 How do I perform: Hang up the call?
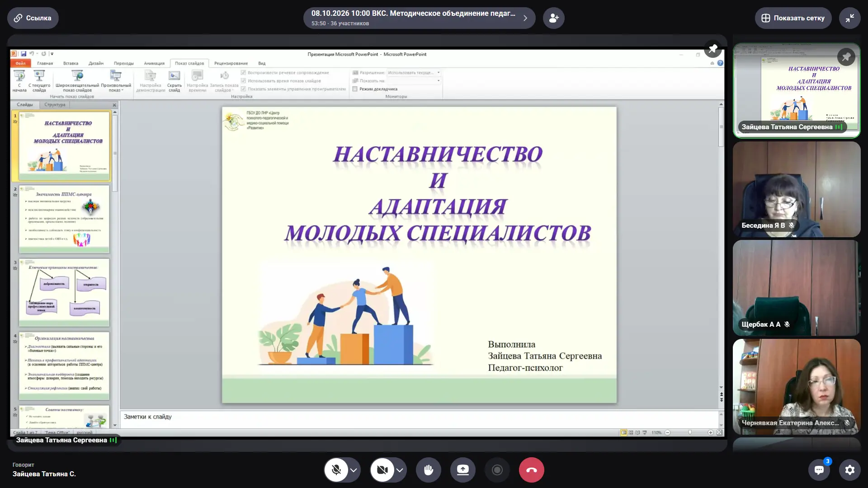531,470
